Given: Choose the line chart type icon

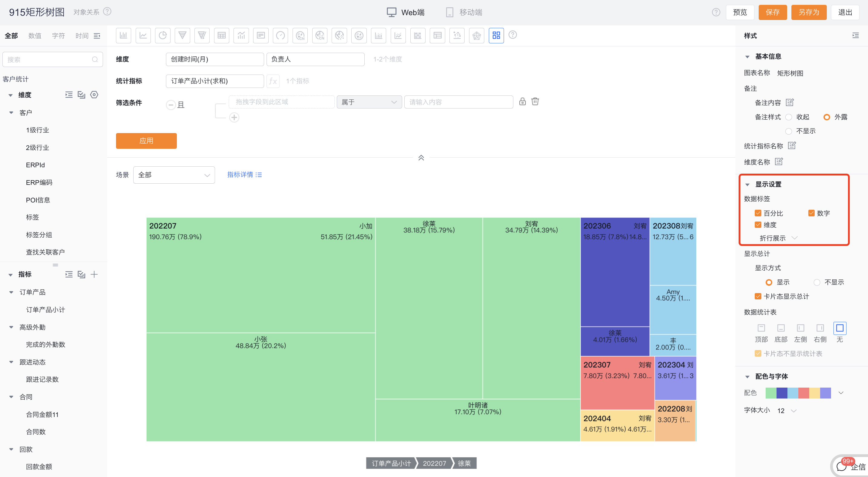Looking at the screenshot, I should (x=143, y=35).
